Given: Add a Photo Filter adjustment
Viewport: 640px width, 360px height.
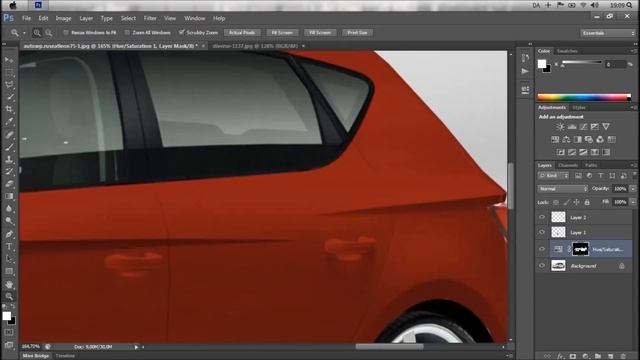Looking at the screenshot, I should pyautogui.click(x=589, y=140).
